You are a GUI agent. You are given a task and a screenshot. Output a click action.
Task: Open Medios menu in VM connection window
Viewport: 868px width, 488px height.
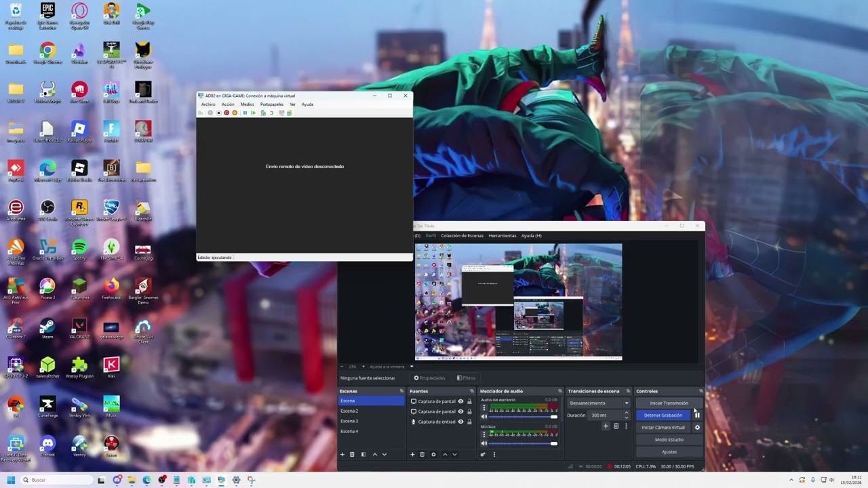pos(247,104)
